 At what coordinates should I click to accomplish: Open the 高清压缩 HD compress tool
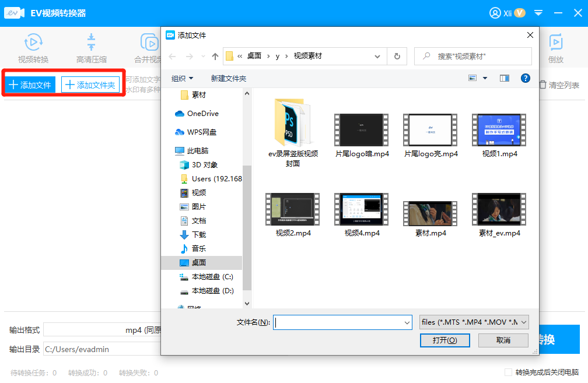91,48
